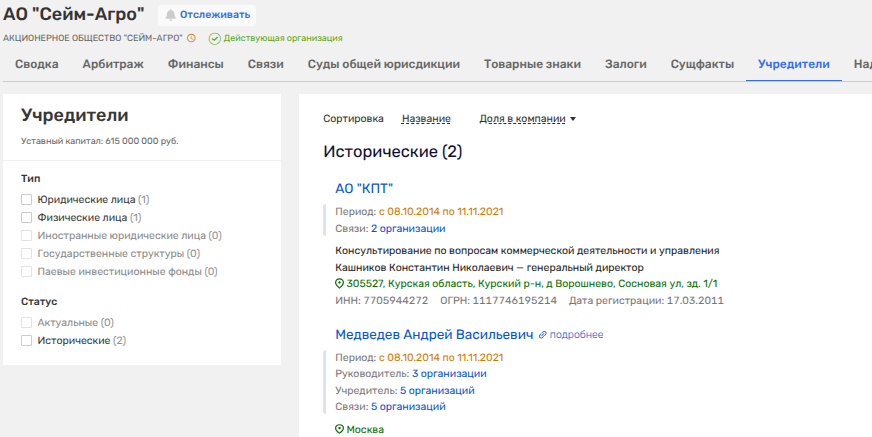Viewport: 872px width, 437px height.
Task: Click green checkmark icon for Действующая организация
Action: click(214, 38)
